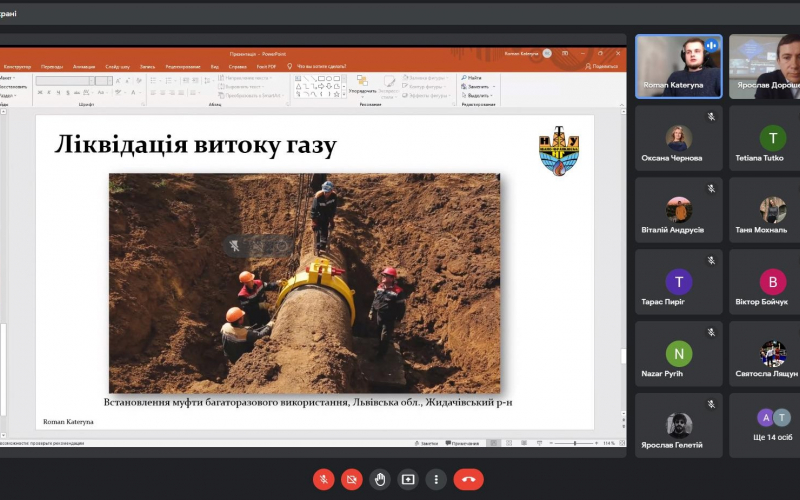The height and width of the screenshot is (500, 800).
Task: Open the Упорядочить arrange menu
Action: [x=362, y=86]
